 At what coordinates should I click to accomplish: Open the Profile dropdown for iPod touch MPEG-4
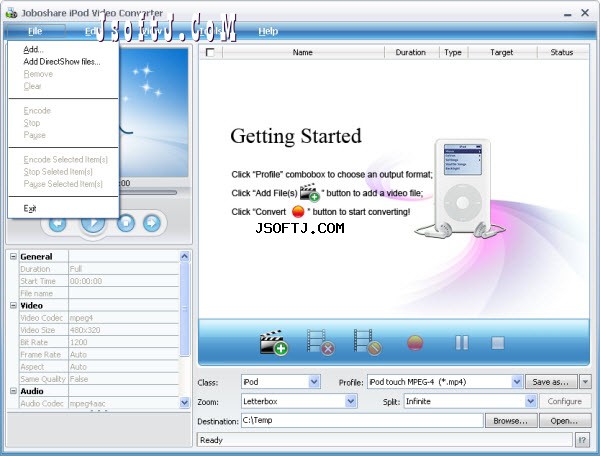point(517,382)
